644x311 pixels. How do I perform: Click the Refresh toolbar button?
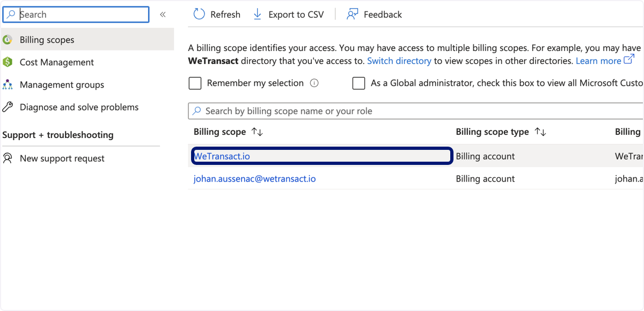(x=217, y=15)
